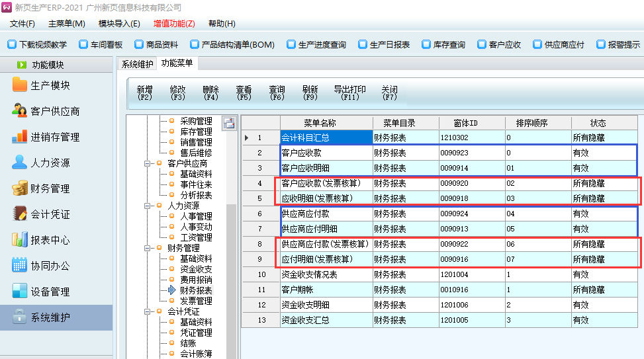This screenshot has height=359, width=644.
Task: Select 采购管理 in the tree
Action: 197,121
